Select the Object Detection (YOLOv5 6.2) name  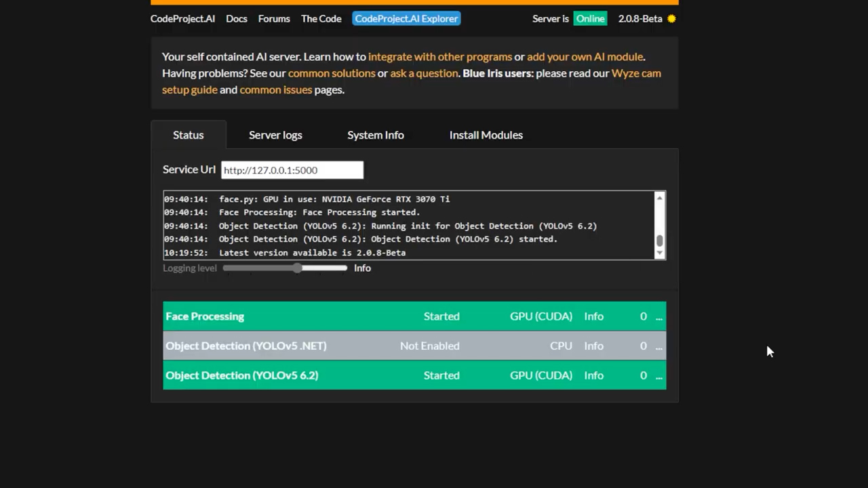tap(242, 375)
